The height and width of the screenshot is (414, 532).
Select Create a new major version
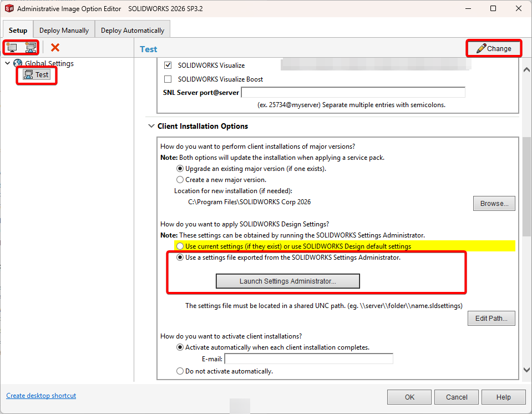coord(180,180)
